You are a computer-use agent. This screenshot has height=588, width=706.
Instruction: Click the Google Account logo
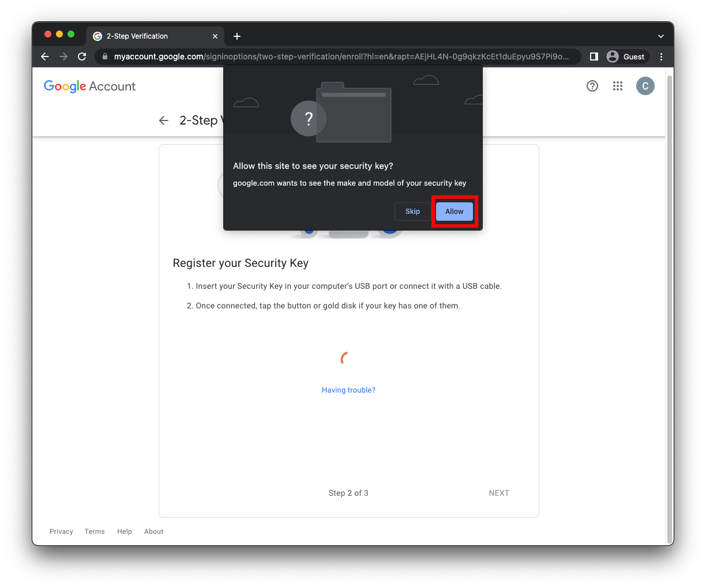(x=90, y=86)
